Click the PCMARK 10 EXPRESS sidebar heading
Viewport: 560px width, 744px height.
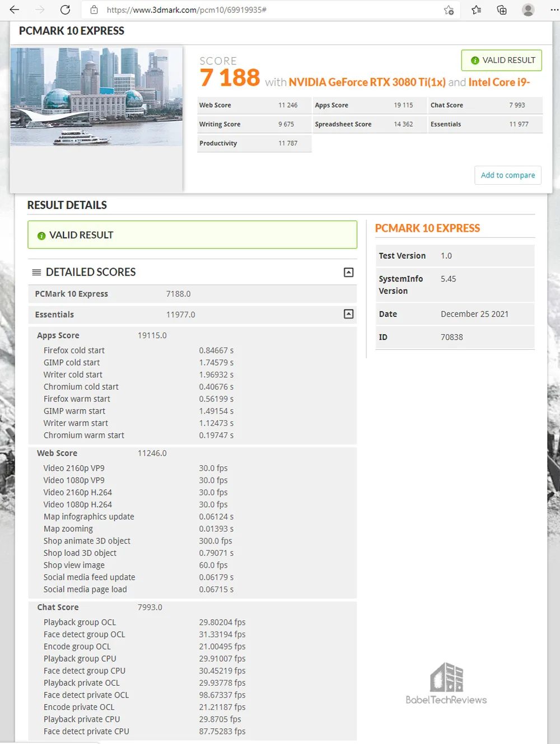pyautogui.click(x=427, y=228)
